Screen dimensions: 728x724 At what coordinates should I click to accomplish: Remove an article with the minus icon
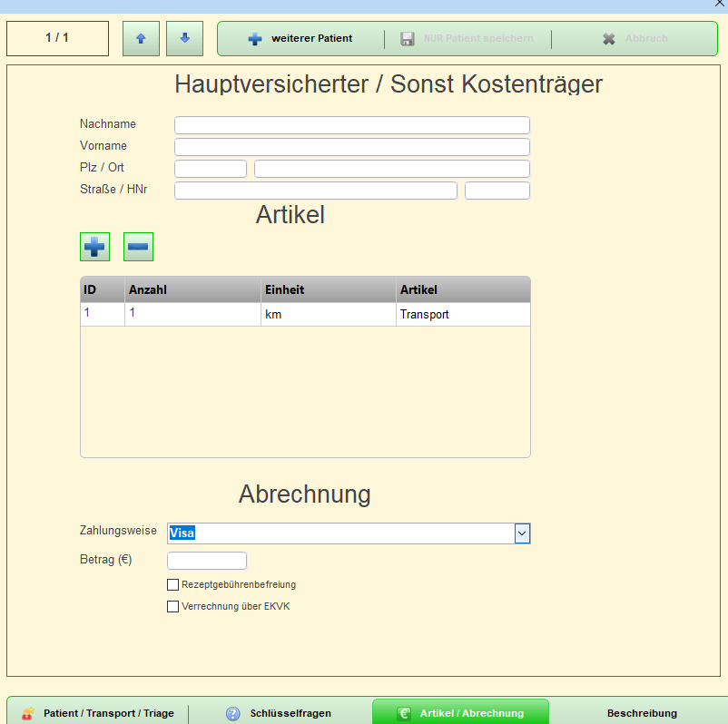(138, 247)
